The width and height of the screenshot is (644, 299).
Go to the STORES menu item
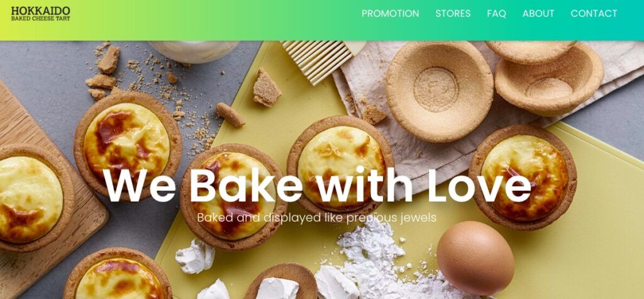point(453,14)
